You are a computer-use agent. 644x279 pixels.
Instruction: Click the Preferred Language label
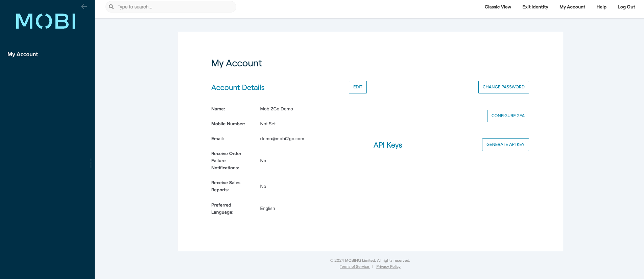tap(222, 209)
